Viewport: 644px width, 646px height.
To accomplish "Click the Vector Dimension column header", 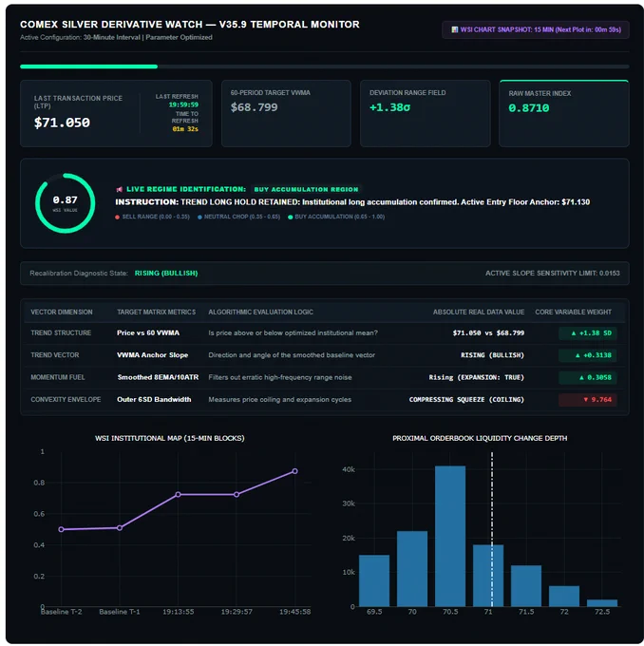I will 62,312.
